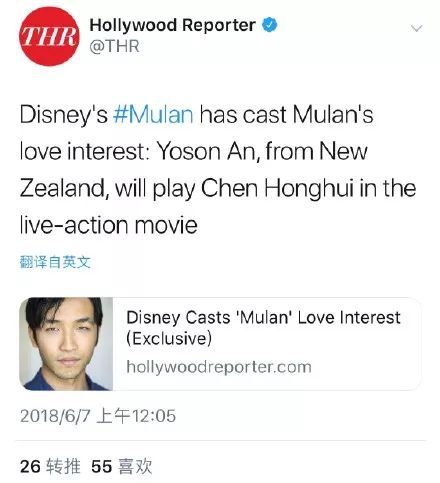This screenshot has width=440, height=483.
Task: Click the 翻译自英文 translation link
Action: pos(55,262)
